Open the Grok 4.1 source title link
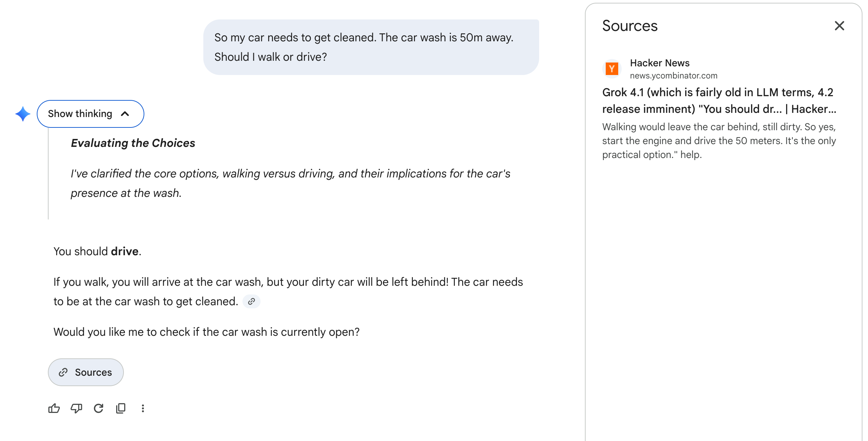 coord(719,101)
